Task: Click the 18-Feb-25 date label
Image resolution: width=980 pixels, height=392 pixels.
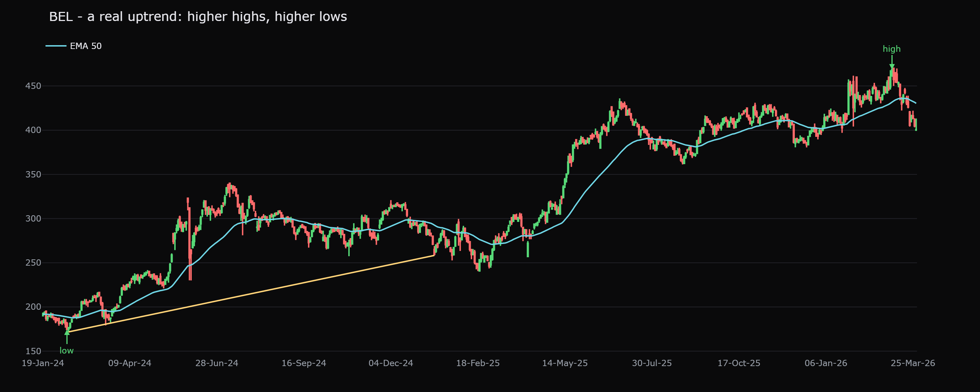Action: [x=478, y=363]
